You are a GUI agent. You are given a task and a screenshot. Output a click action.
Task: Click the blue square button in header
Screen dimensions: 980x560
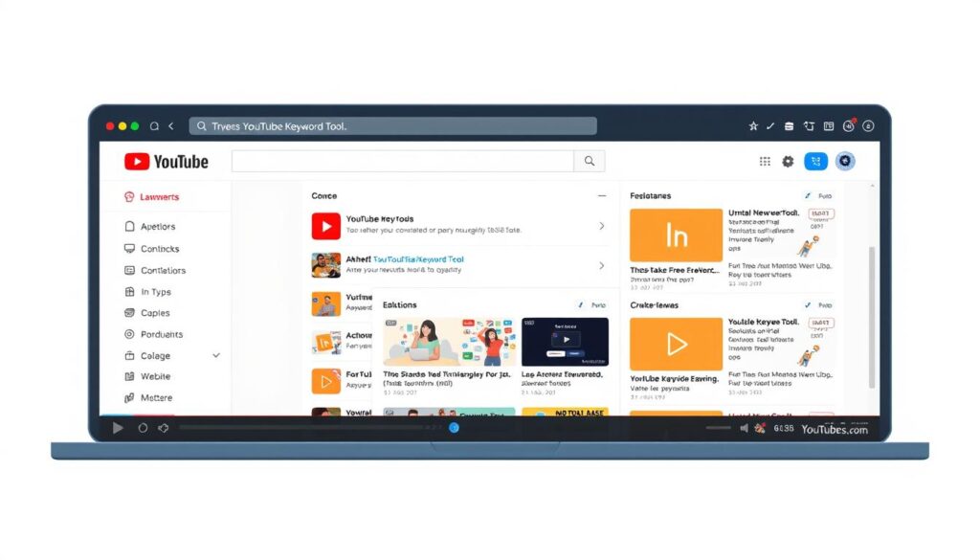click(815, 161)
